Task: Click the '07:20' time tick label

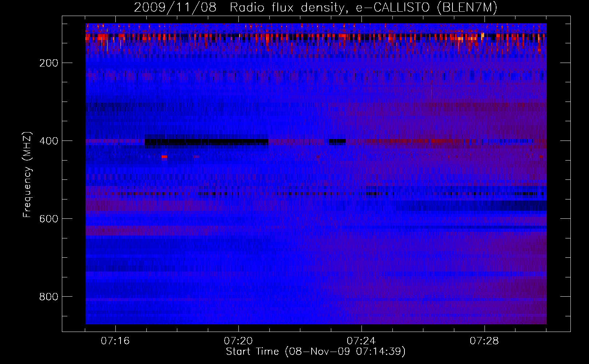Action: point(238,341)
